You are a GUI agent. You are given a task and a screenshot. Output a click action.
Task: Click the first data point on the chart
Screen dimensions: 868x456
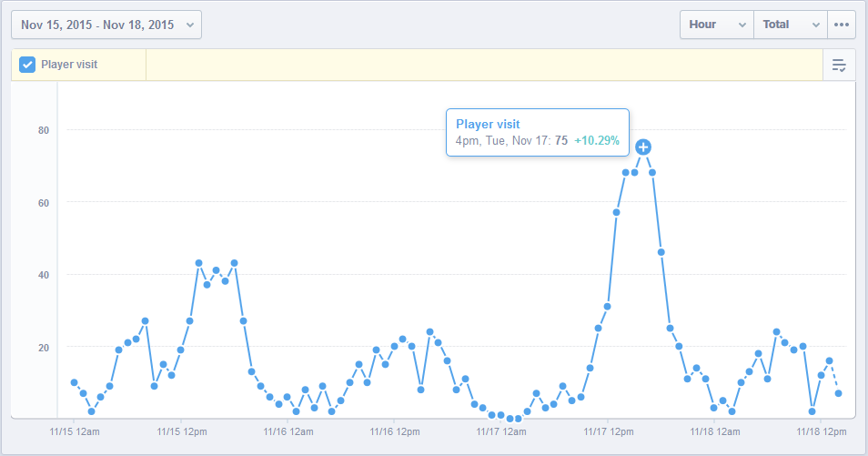coord(74,382)
